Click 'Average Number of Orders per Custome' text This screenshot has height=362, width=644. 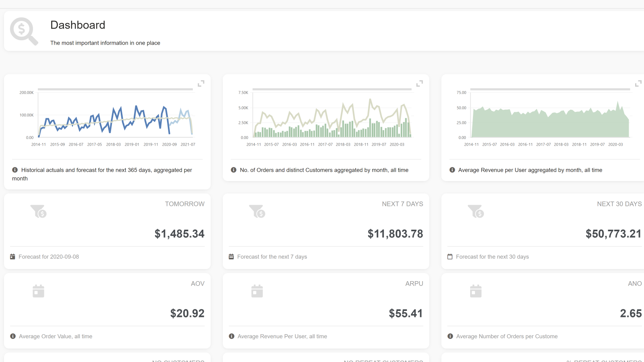(507, 336)
